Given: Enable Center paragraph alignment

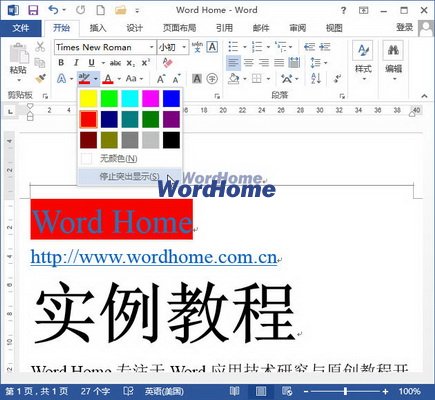Looking at the screenshot, I should [x=248, y=63].
